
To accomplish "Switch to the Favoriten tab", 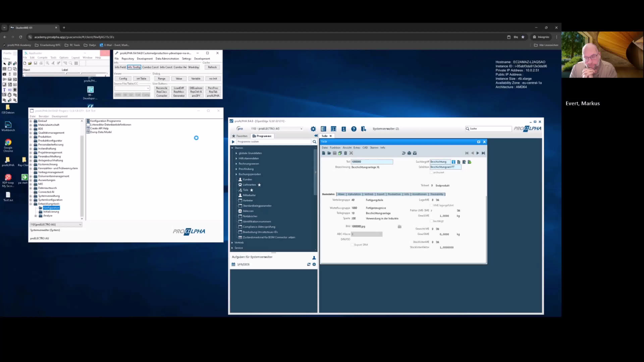I will coord(240,136).
